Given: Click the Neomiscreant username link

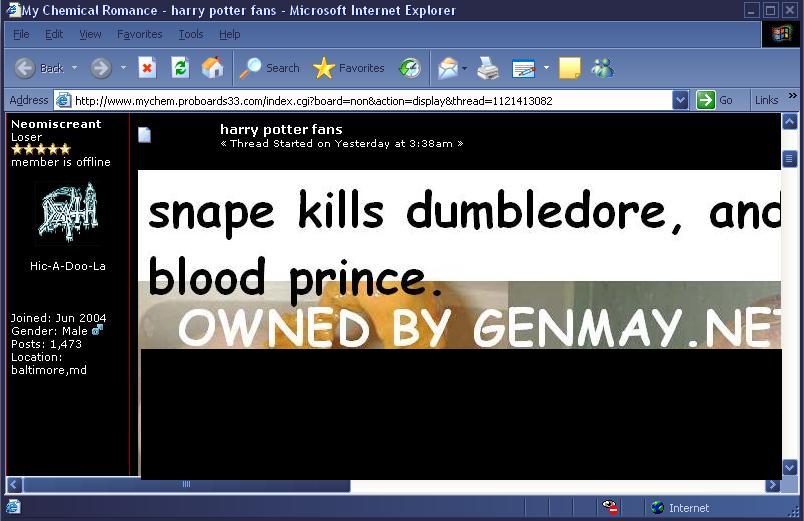Looking at the screenshot, I should click(56, 124).
